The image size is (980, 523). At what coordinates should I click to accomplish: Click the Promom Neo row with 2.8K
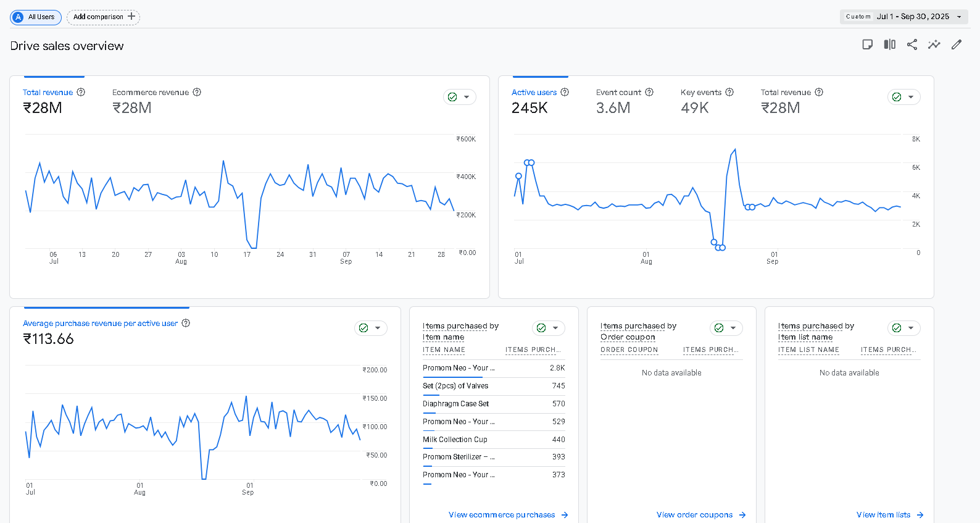tap(494, 368)
